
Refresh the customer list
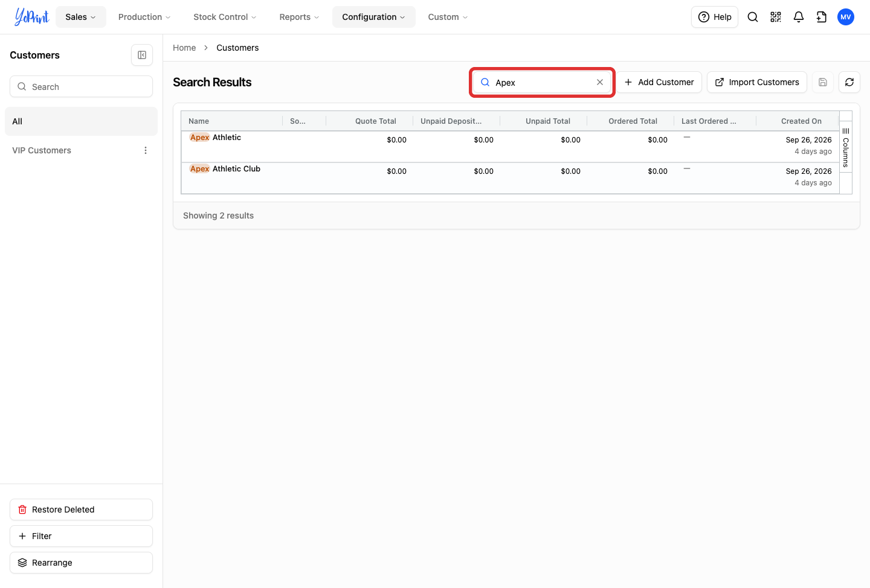pyautogui.click(x=849, y=82)
